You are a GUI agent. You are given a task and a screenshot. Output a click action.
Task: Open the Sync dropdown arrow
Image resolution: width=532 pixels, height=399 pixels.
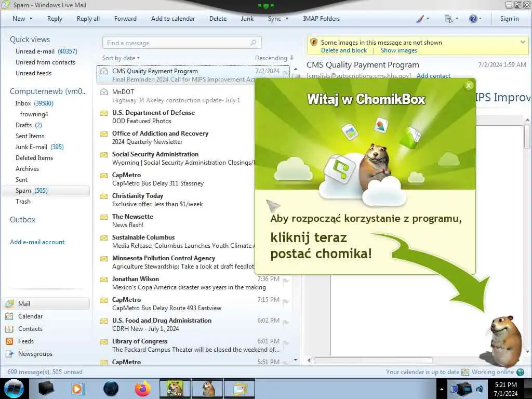pyautogui.click(x=287, y=19)
